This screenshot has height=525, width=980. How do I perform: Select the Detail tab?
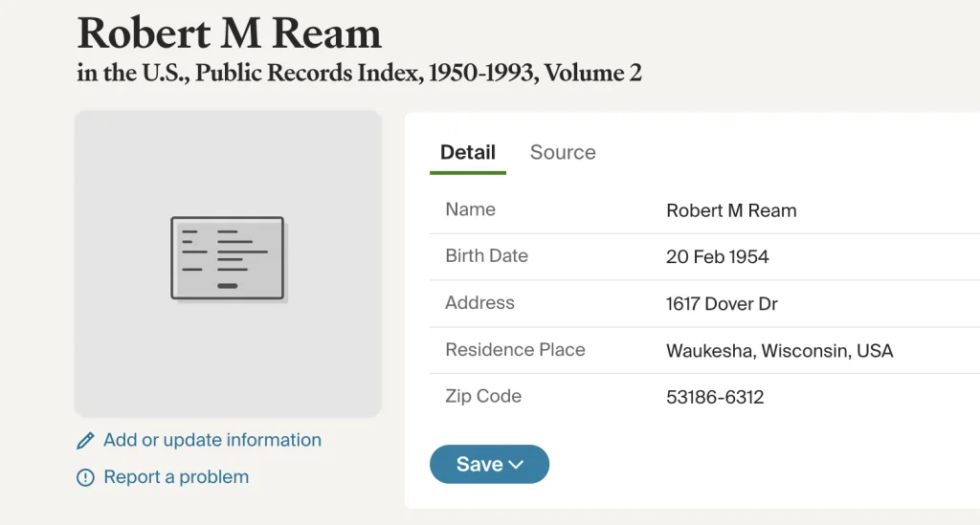pos(467,152)
